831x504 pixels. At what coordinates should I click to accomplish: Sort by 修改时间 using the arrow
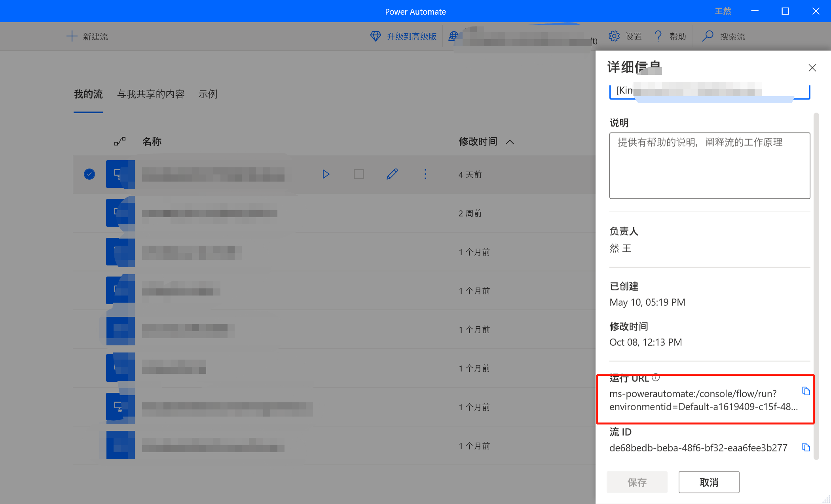510,142
